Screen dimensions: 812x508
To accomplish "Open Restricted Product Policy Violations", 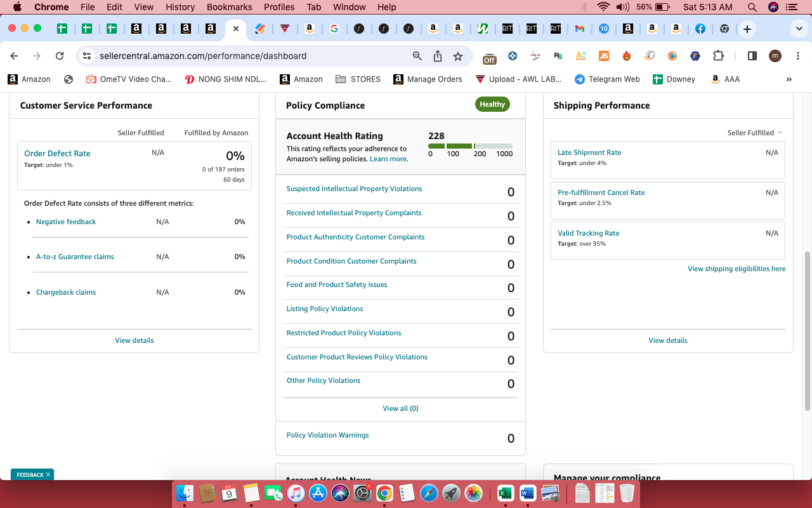I will 344,333.
